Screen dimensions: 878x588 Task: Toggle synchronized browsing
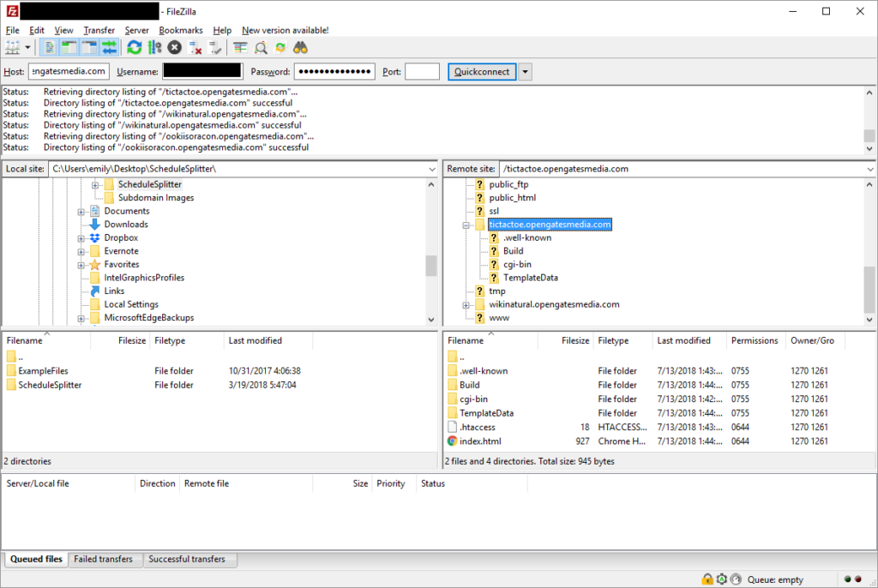tap(280, 48)
